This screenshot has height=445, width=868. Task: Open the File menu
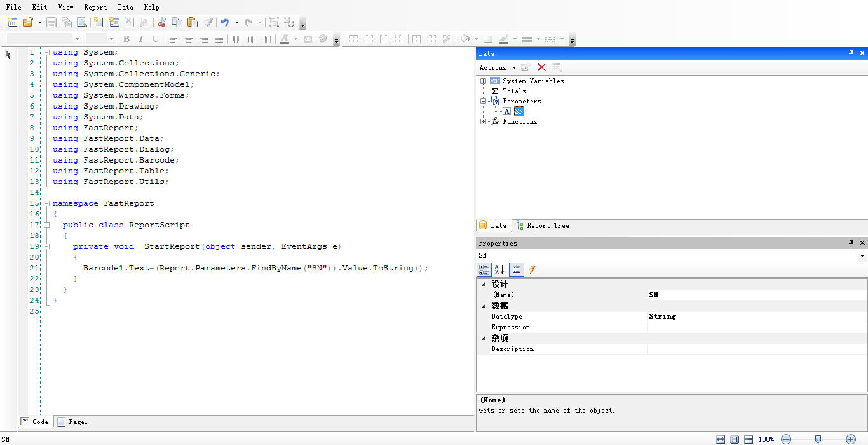click(x=13, y=7)
